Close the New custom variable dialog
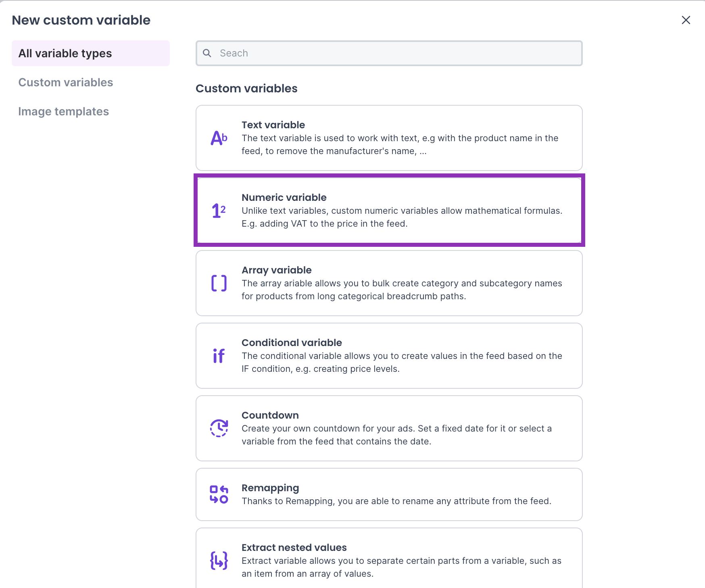This screenshot has width=705, height=588. 686,20
